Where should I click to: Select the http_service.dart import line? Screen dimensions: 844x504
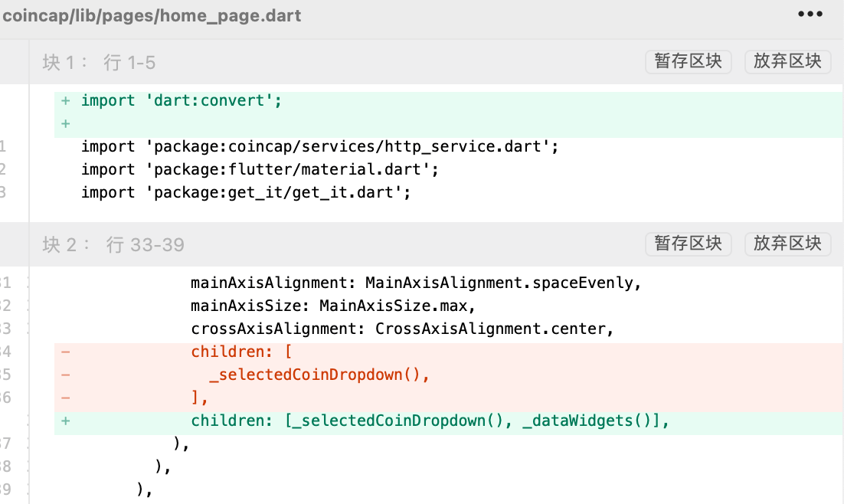coord(319,146)
